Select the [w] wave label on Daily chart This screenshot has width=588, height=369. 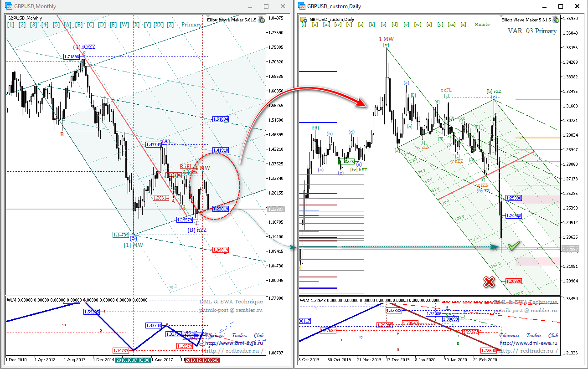pos(418,25)
